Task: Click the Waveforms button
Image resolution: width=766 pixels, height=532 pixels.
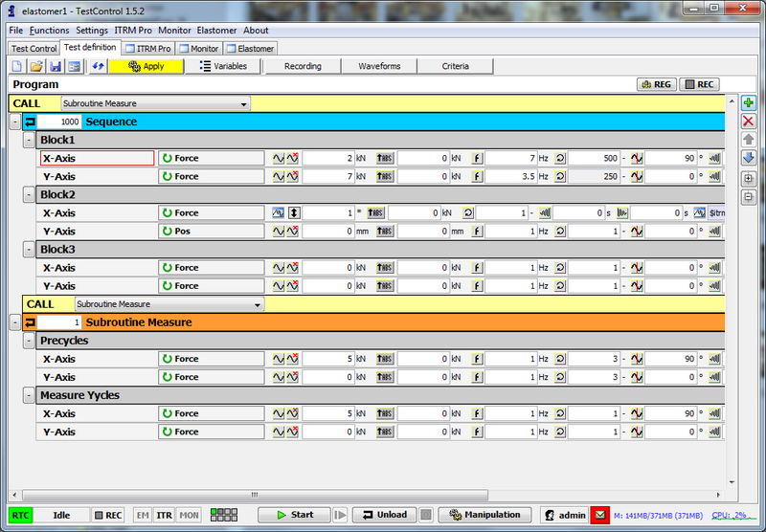Action: click(379, 66)
